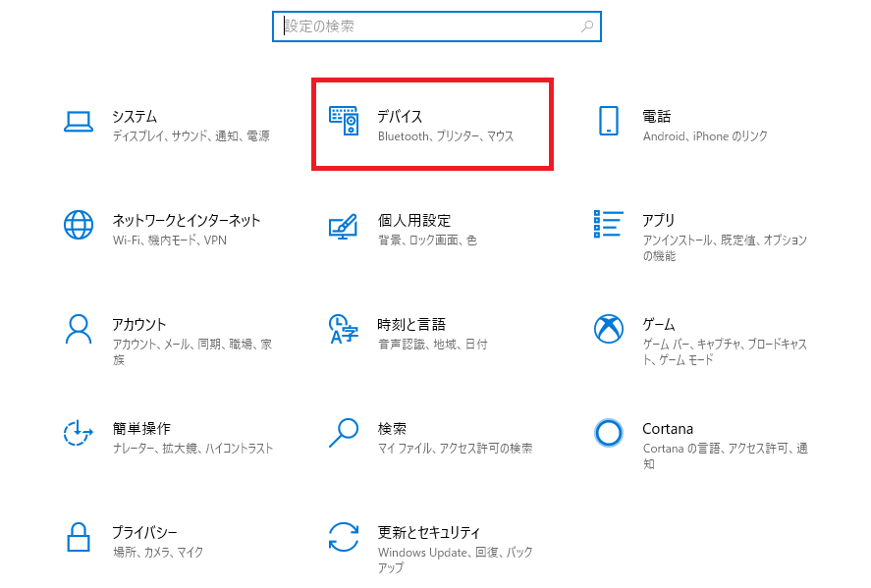871x588 pixels.
Task: Click the Devices (デバイス) keyboard and speaker icon
Action: pyautogui.click(x=344, y=121)
